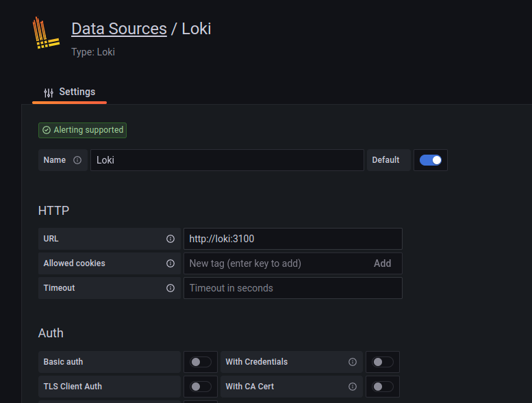The width and height of the screenshot is (532, 403).
Task: Select the Settings tab
Action: click(x=70, y=92)
